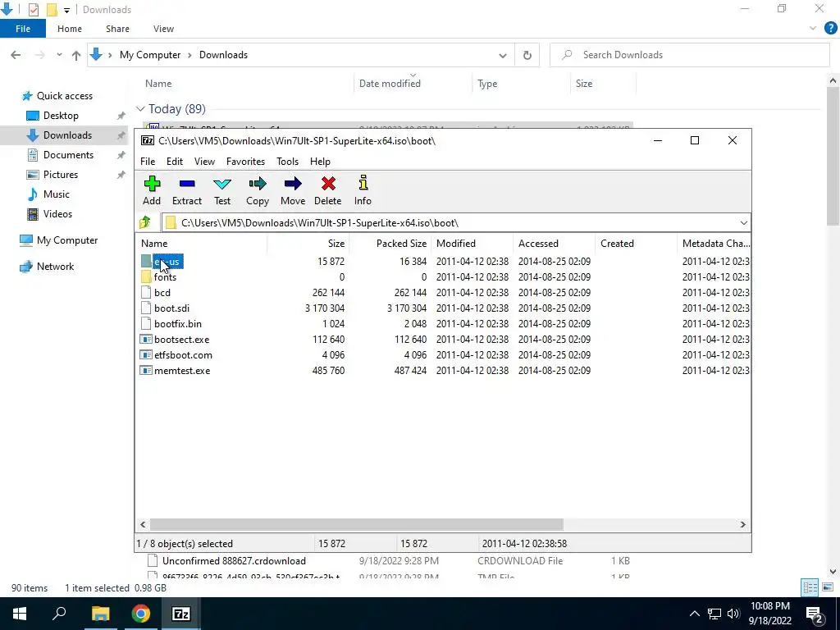Open Explorer help question mark
Viewport: 840px width, 630px height.
point(830,29)
